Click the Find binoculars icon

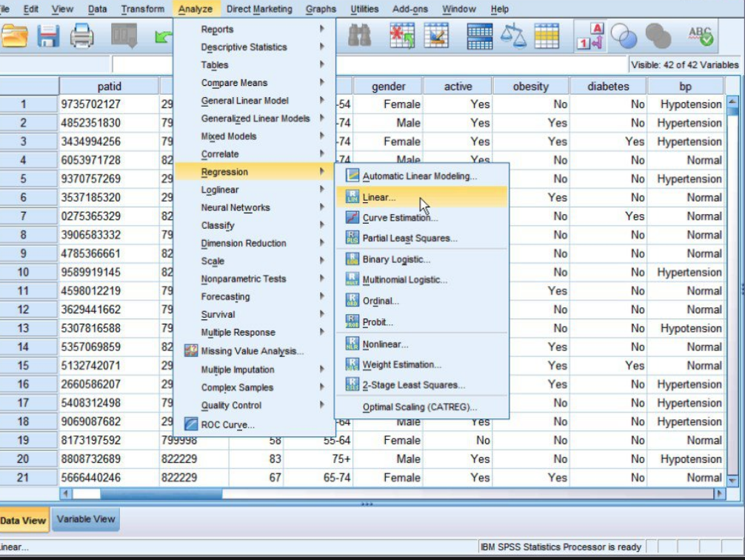tap(359, 36)
